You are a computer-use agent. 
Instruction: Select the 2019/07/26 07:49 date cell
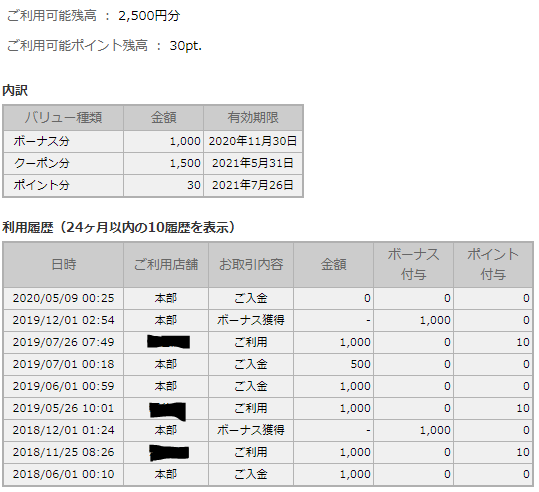click(63, 342)
